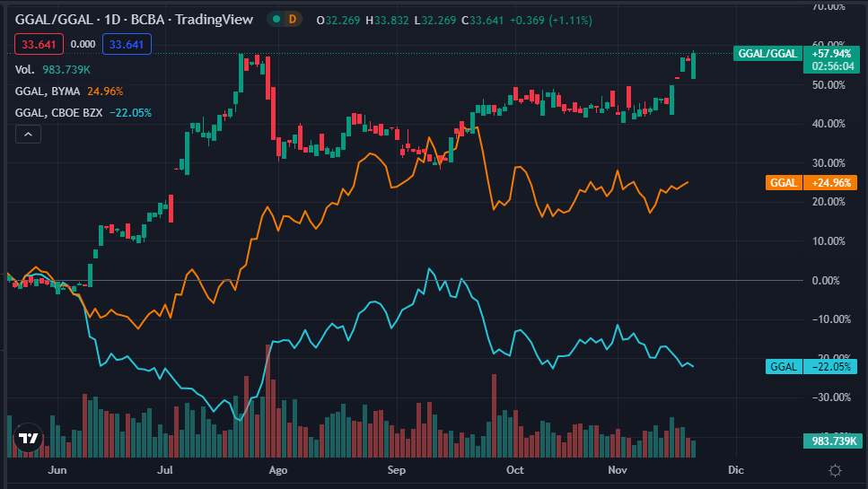Click the red sell price 33.641 box
This screenshot has width=868, height=489.
click(x=39, y=43)
